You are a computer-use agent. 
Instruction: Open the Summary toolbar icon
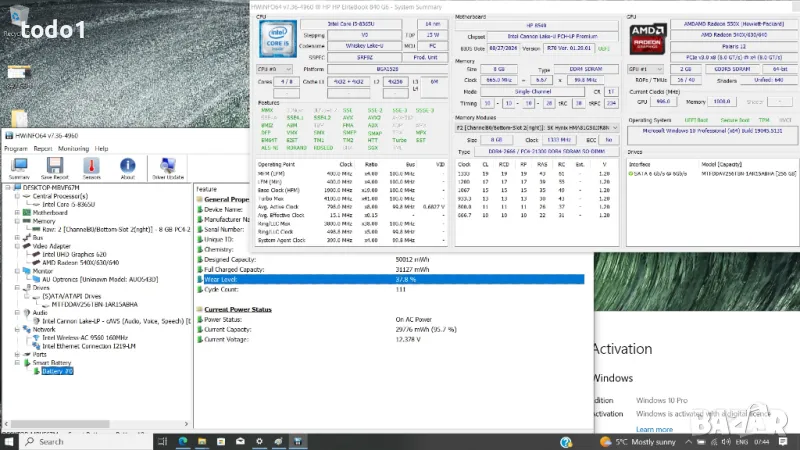coord(18,166)
